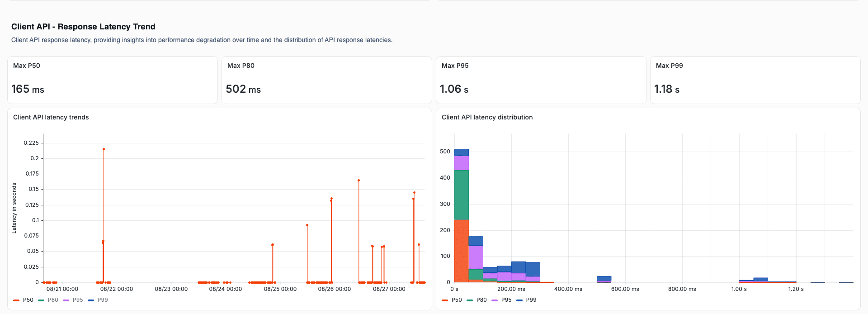The width and height of the screenshot is (868, 314).
Task: Toggle P50 series in latency trends legend
Action: click(x=24, y=300)
